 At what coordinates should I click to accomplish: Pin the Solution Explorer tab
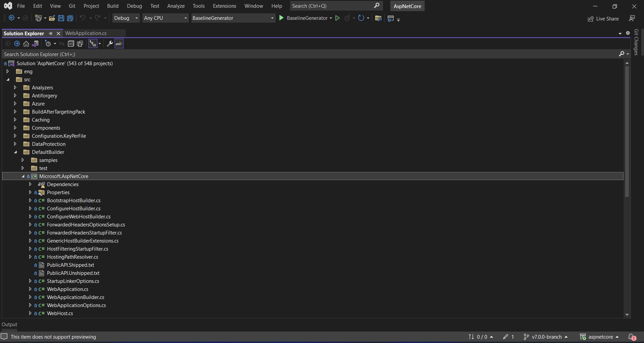point(50,33)
